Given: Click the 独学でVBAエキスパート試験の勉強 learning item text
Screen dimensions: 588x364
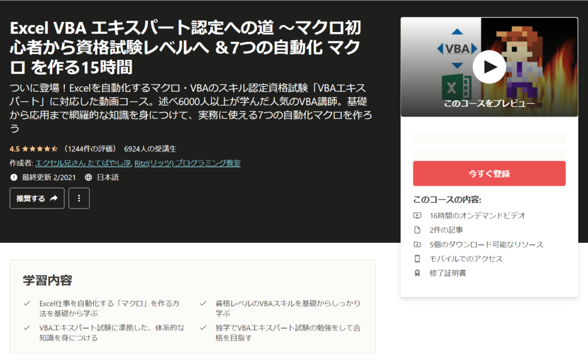Looking at the screenshot, I should (288, 332).
